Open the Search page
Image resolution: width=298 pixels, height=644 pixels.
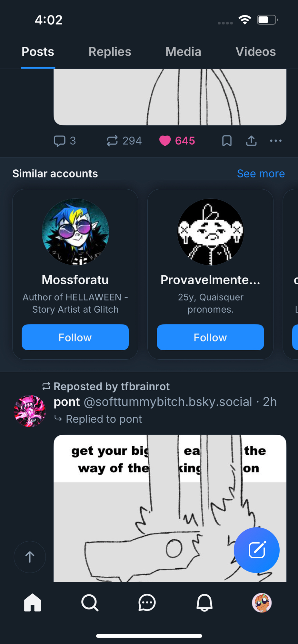(90, 602)
